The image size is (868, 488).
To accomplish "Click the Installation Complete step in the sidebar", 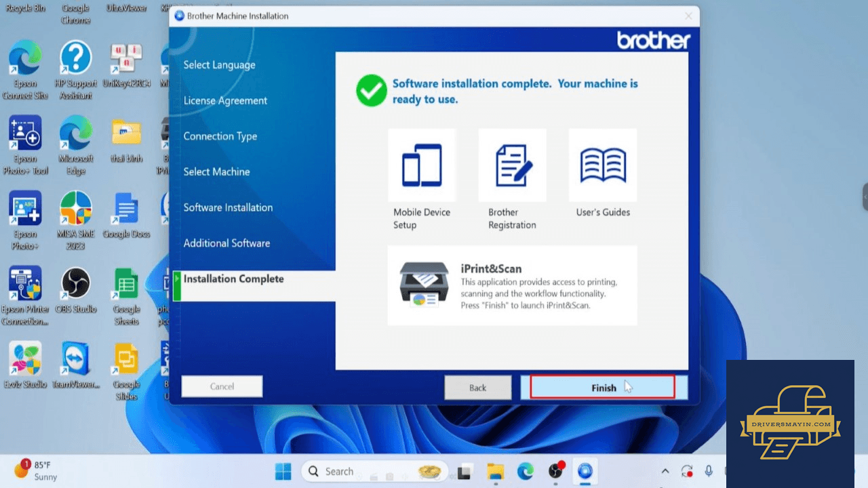I will click(x=254, y=285).
